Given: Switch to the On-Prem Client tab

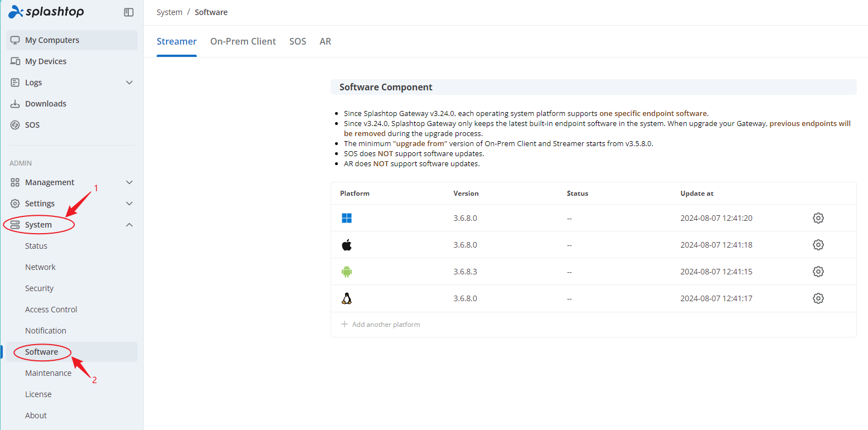Looking at the screenshot, I should tap(243, 41).
